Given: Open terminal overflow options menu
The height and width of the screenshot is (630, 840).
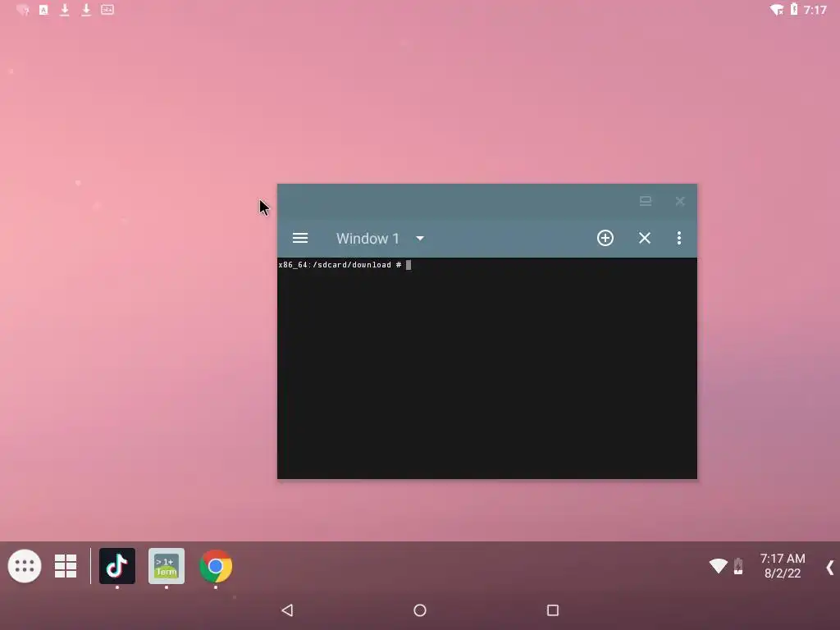Looking at the screenshot, I should (x=678, y=238).
